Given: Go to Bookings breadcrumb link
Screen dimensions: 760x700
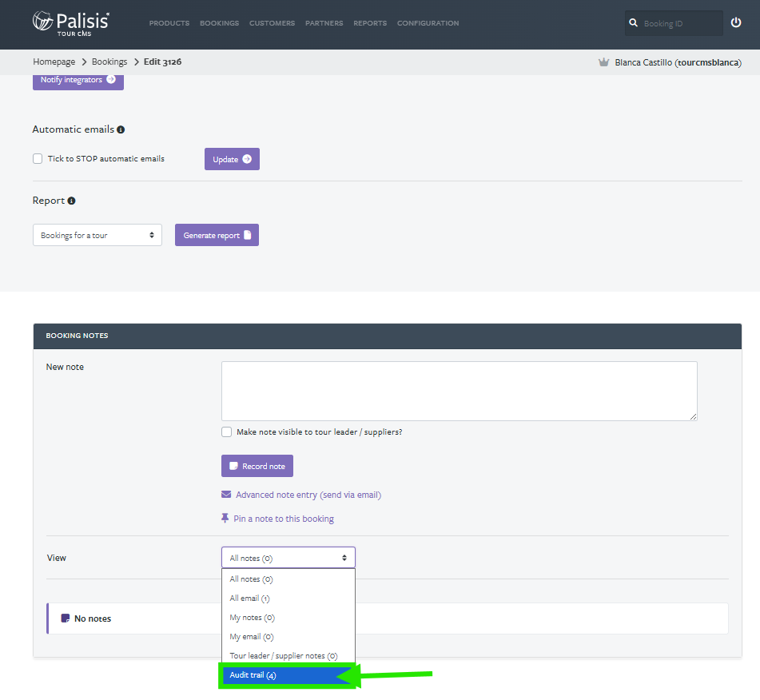Looking at the screenshot, I should (x=109, y=62).
